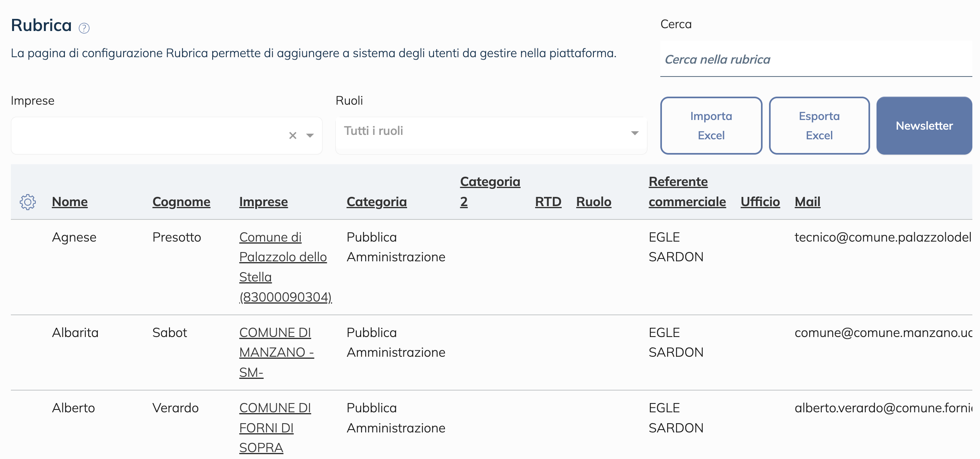
Task: Click Pubblica Amministrazione in Alberto's row
Action: click(396, 418)
